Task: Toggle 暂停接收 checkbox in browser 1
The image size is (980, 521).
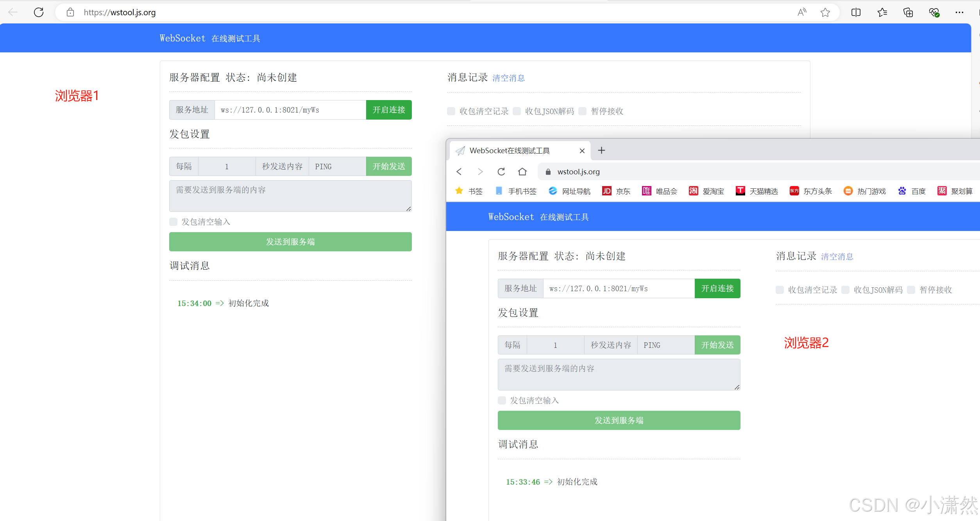Action: [582, 111]
